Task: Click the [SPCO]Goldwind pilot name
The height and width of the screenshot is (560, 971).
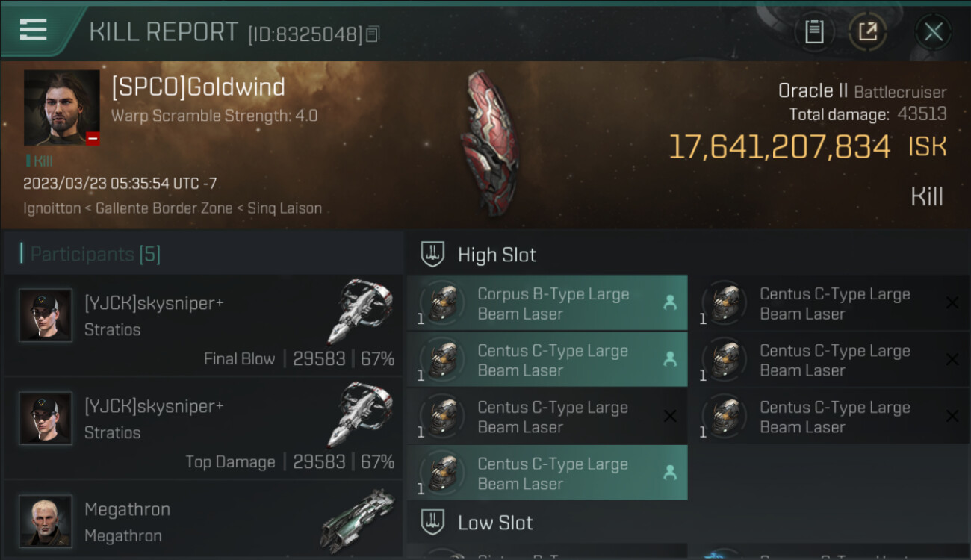Action: point(198,87)
